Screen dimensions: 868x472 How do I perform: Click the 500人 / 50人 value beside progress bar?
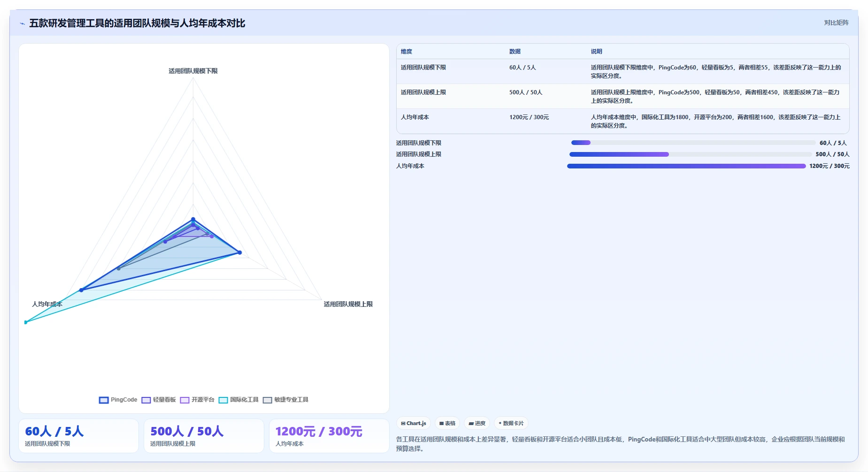coord(833,154)
